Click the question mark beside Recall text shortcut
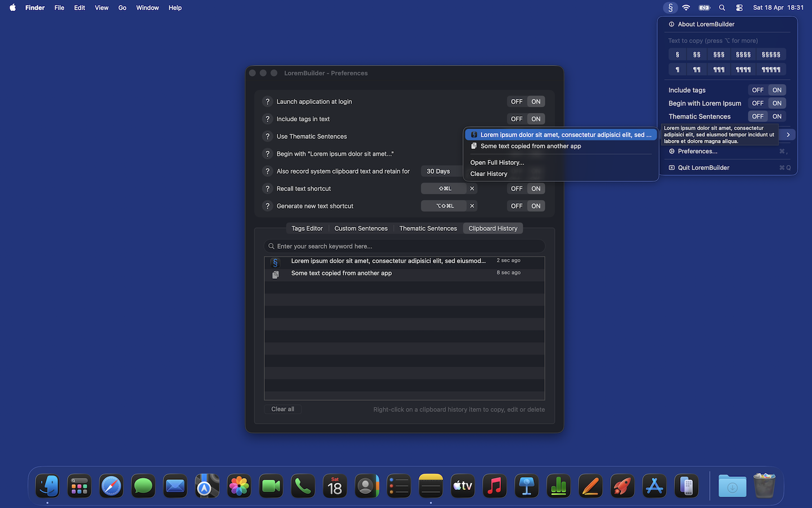Image resolution: width=812 pixels, height=508 pixels. (x=267, y=189)
